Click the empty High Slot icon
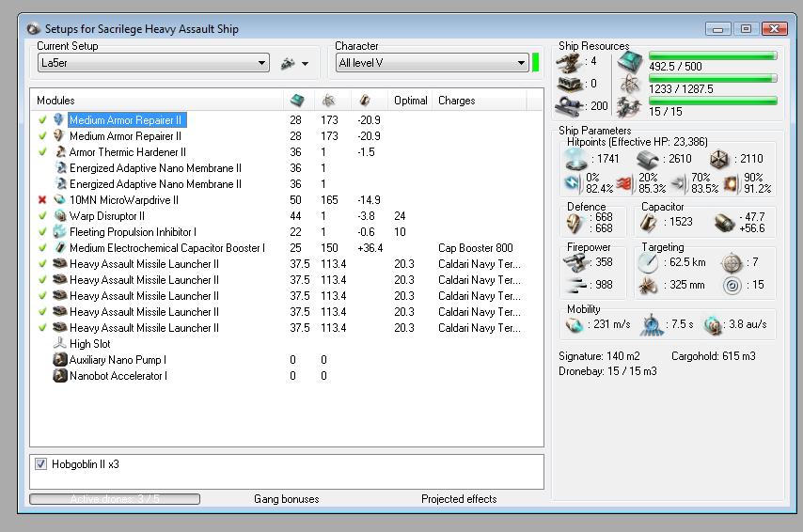The height and width of the screenshot is (532, 803). click(60, 343)
